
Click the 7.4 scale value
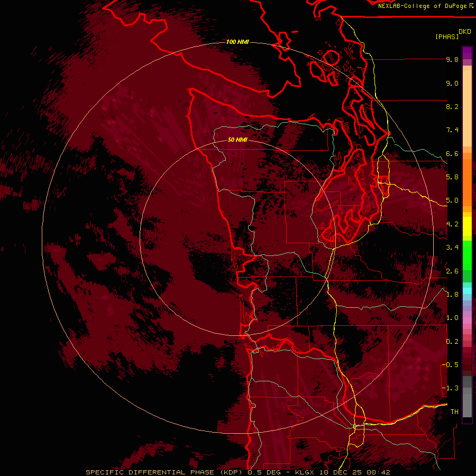[x=452, y=130]
